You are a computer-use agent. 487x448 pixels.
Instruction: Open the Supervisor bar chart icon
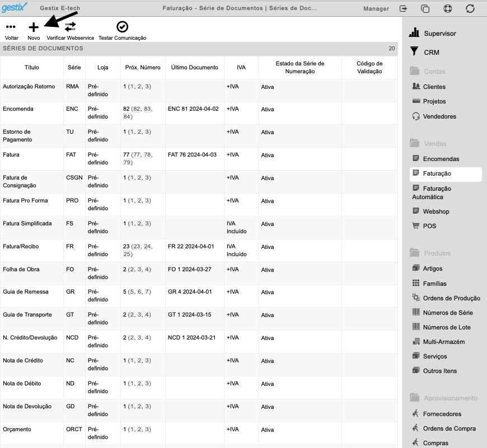tap(414, 32)
